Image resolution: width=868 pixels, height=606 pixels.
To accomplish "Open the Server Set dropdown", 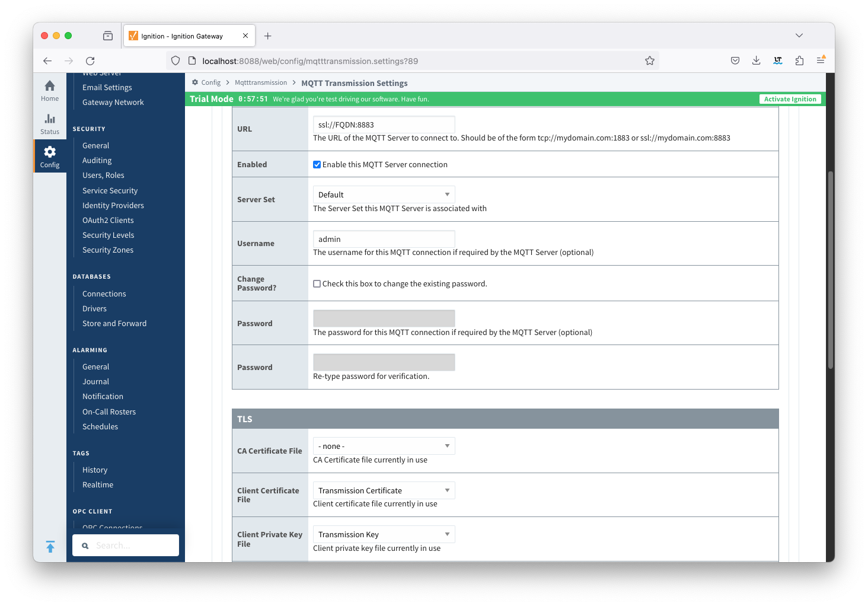I will click(384, 194).
